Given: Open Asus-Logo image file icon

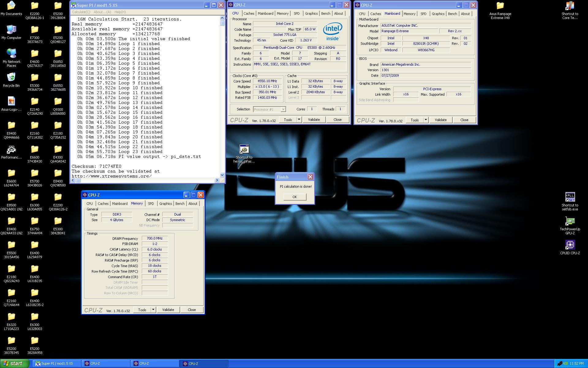Looking at the screenshot, I should (x=11, y=104).
